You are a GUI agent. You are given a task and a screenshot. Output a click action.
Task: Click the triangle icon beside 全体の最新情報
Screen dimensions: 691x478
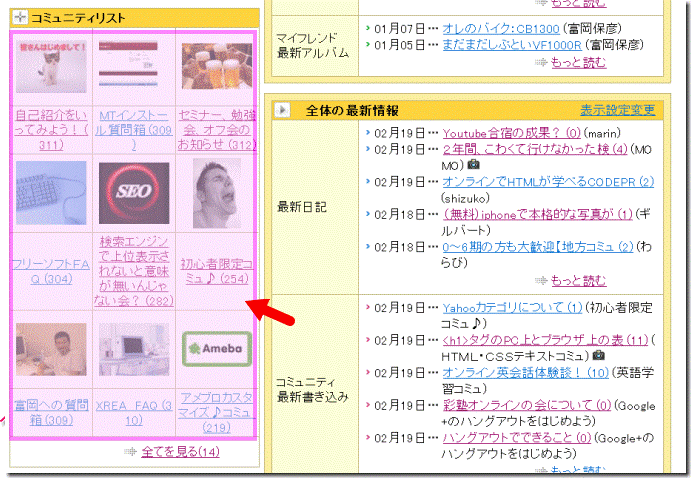tap(282, 109)
